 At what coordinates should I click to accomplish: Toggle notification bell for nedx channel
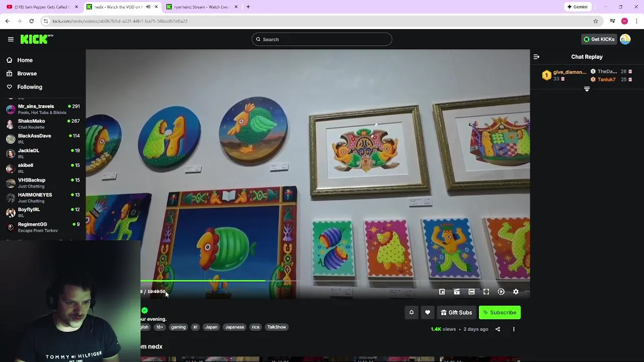point(411,312)
